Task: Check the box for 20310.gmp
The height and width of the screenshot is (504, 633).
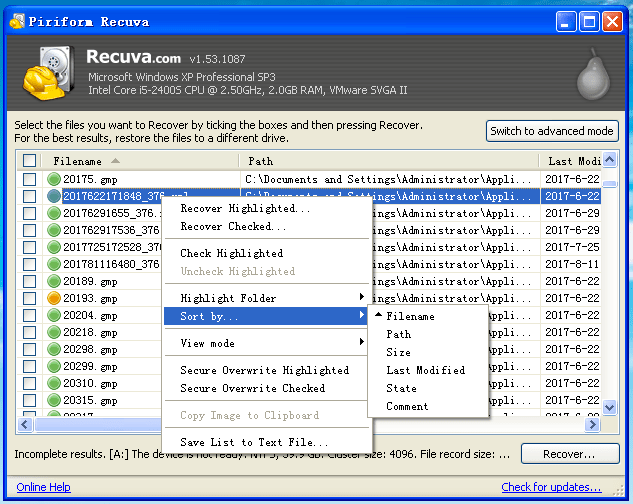Action: coord(29,383)
